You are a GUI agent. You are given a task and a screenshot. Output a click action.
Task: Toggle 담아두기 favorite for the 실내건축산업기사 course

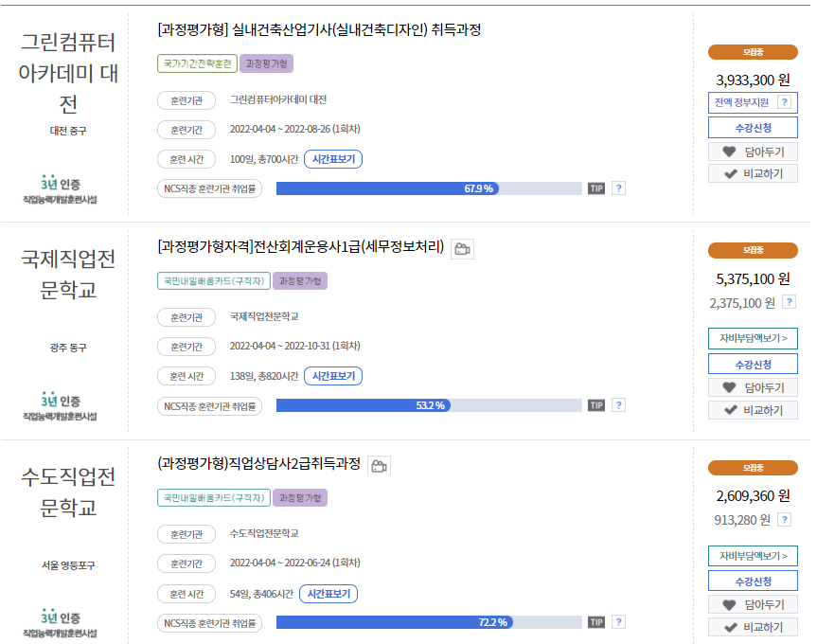[753, 152]
